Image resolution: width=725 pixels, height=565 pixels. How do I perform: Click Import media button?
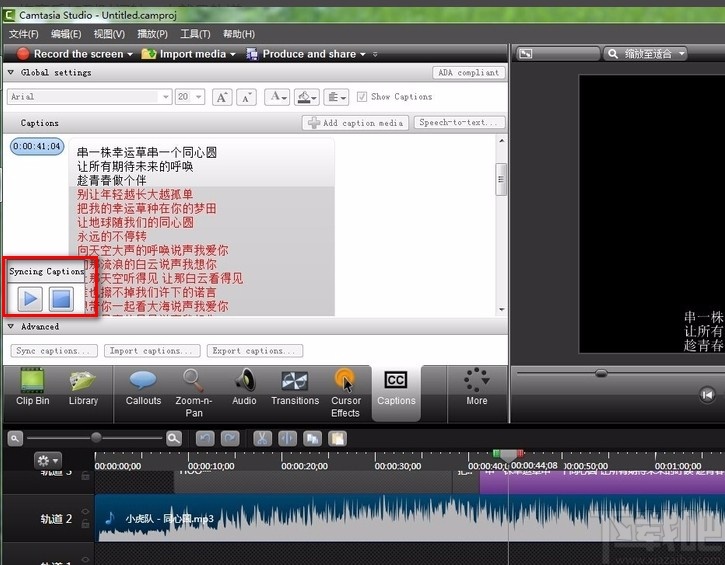(x=184, y=54)
